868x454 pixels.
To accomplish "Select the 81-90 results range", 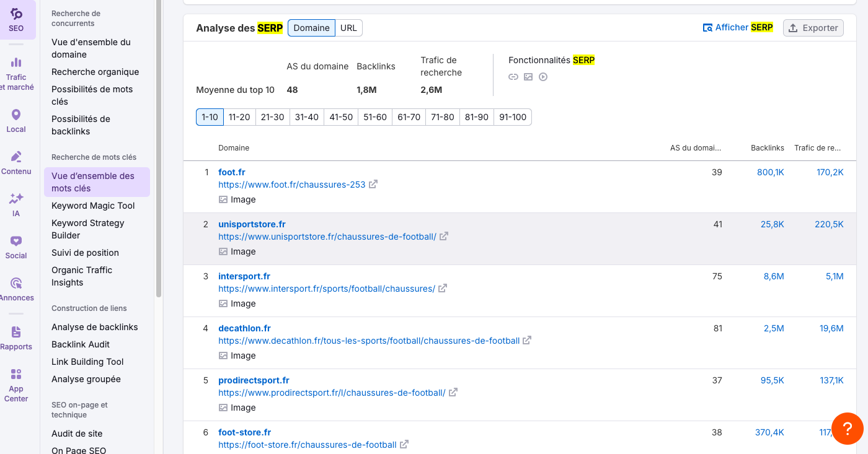I will (x=477, y=117).
